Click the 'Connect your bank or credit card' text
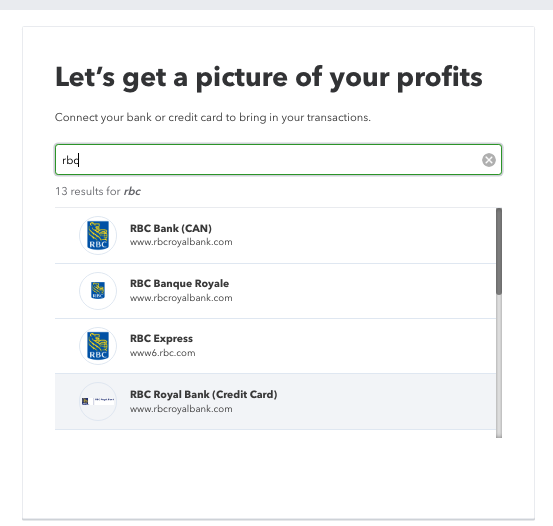 click(x=213, y=117)
